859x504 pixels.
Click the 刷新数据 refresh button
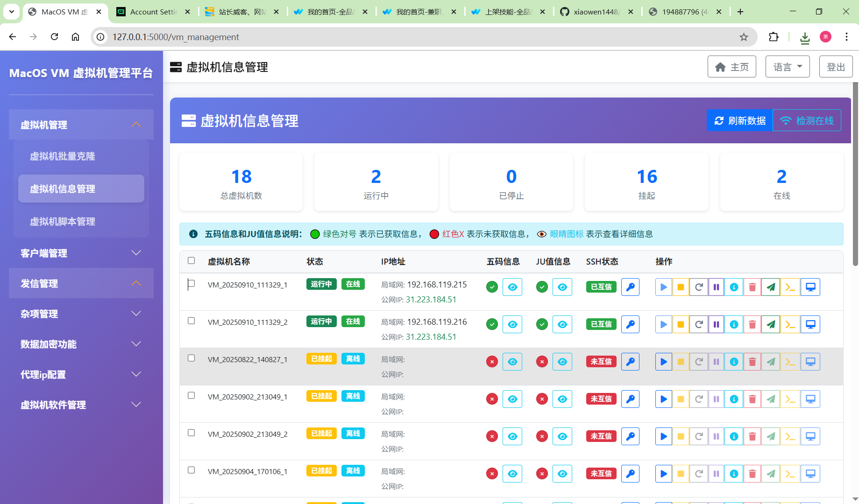pos(740,121)
